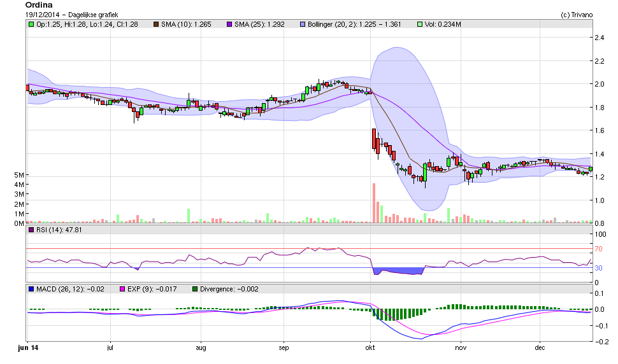Click the Ordina chart title
Viewport: 618px width, 364px height.
[39, 5]
